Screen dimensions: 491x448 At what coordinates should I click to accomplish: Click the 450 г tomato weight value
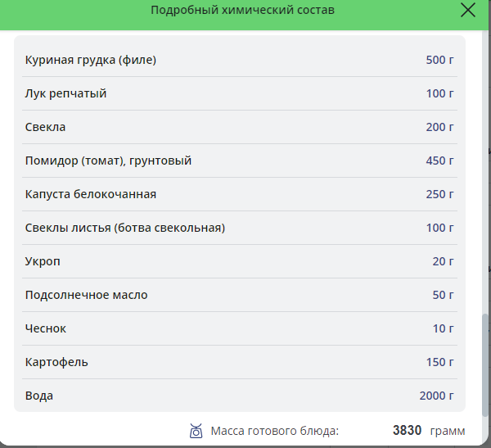pos(439,161)
